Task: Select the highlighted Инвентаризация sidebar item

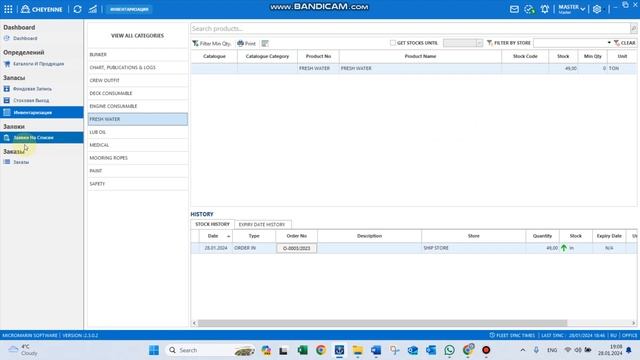Action: (x=42, y=112)
